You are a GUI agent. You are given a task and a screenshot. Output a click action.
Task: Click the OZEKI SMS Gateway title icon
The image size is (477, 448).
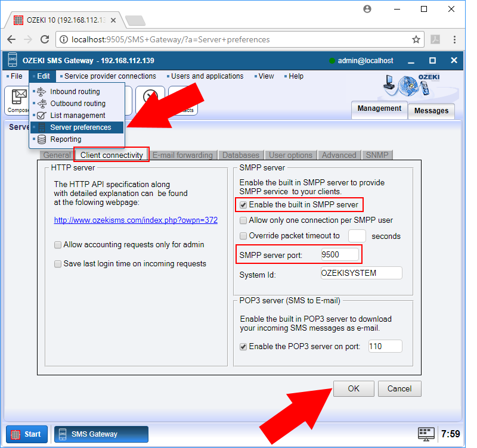pos(13,60)
